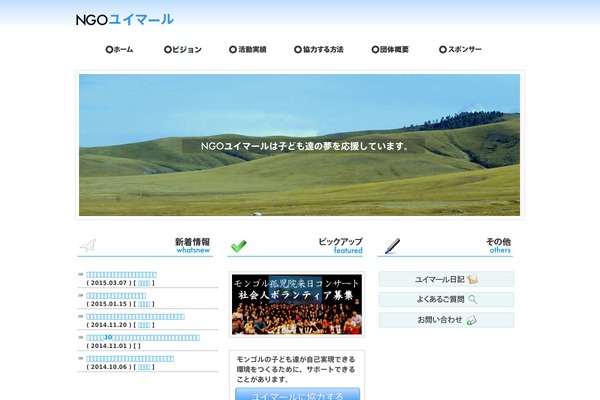
Task: Click the NGOユイマール site logo
Action: (125, 20)
